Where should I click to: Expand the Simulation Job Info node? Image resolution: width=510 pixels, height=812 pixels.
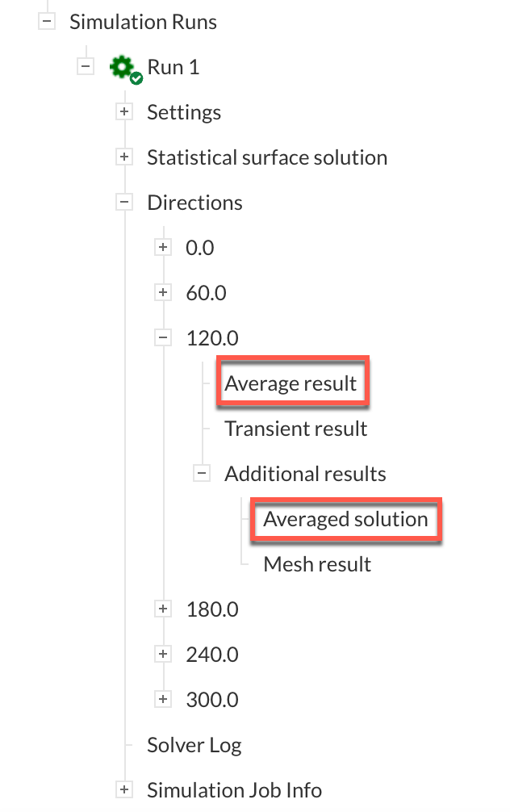(x=124, y=790)
